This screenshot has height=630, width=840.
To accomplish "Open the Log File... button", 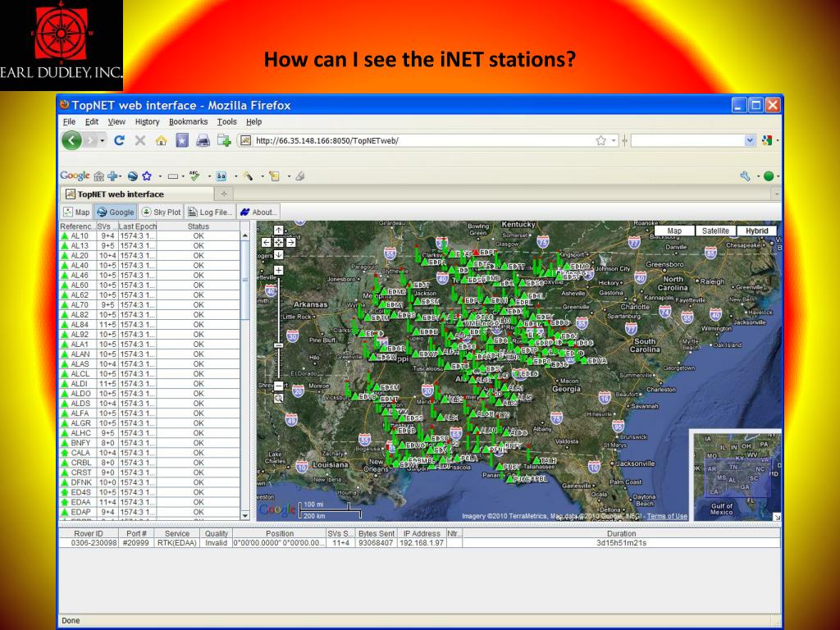I will click(x=210, y=212).
